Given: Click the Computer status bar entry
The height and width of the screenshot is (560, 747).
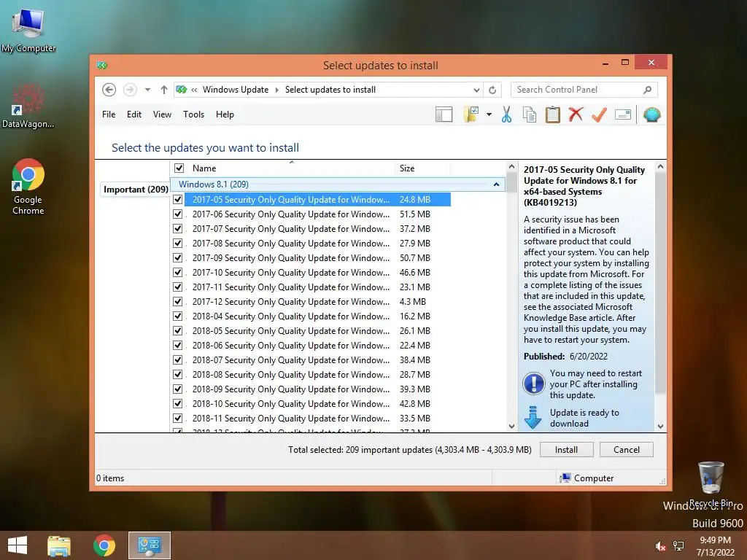Looking at the screenshot, I should [587, 478].
